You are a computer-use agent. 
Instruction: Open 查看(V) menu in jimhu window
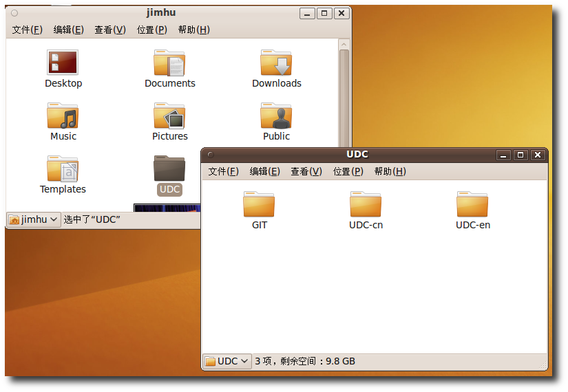pos(110,30)
